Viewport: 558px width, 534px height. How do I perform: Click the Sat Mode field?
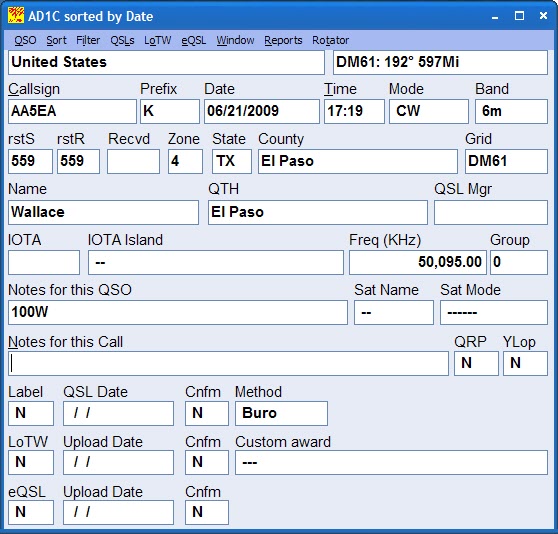click(494, 312)
